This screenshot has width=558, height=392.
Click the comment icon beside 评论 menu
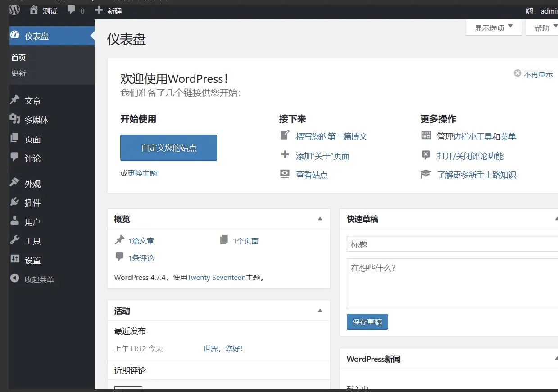click(15, 157)
